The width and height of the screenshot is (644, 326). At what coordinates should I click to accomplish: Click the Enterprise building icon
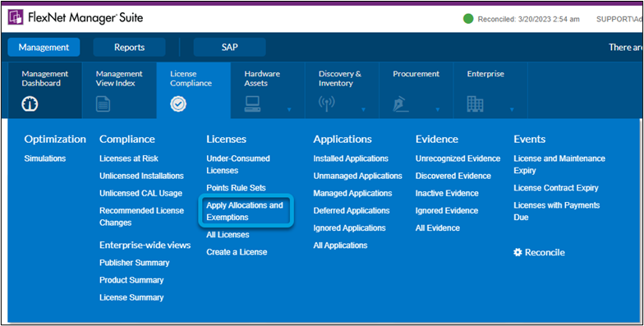475,104
